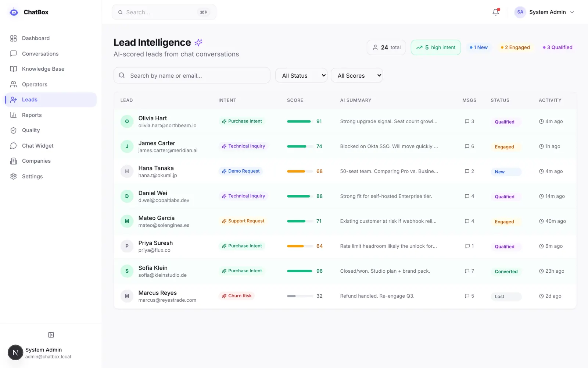This screenshot has width=588, height=368.
Task: Expand the System Admin account menu
Action: point(544,12)
